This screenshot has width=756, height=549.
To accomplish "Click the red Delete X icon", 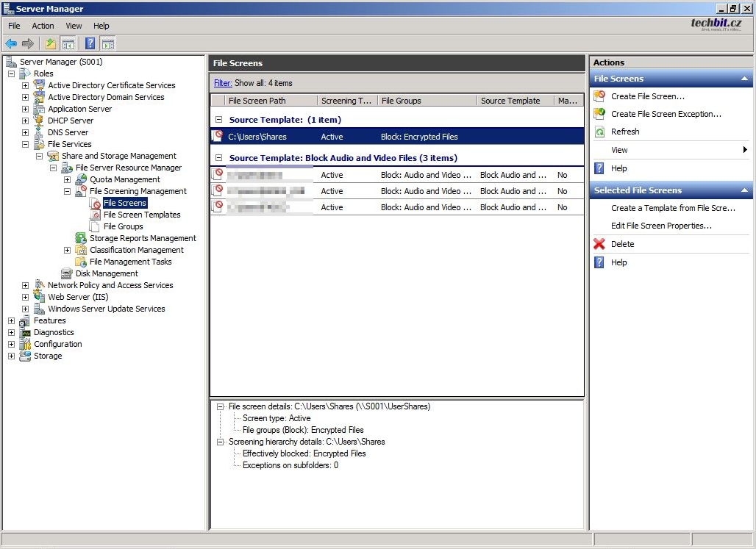I will [x=599, y=244].
